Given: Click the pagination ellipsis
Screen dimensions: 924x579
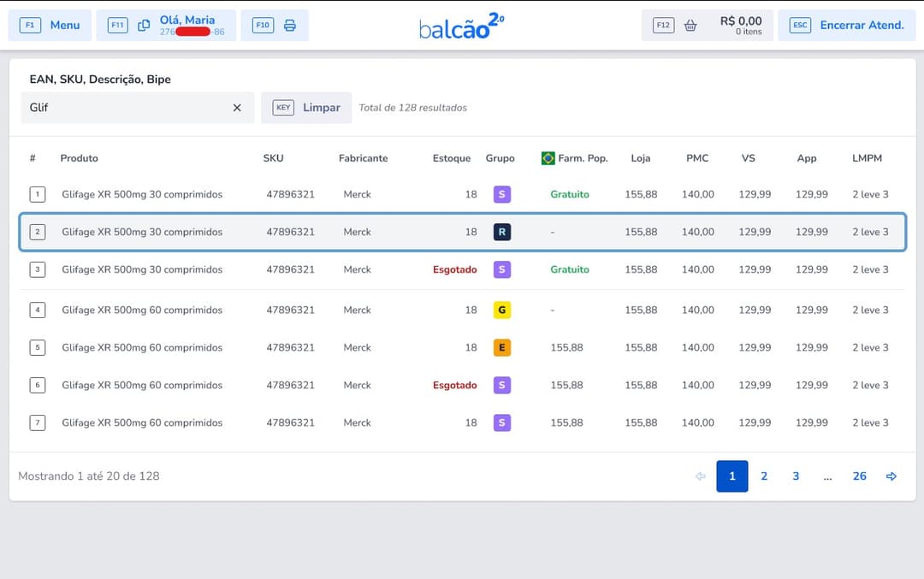Looking at the screenshot, I should tap(828, 477).
